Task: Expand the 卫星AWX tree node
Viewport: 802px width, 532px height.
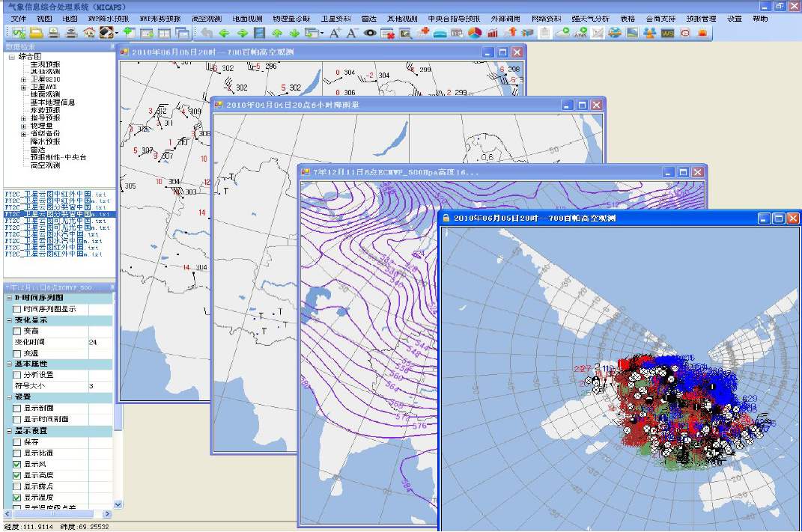Action: pyautogui.click(x=23, y=88)
